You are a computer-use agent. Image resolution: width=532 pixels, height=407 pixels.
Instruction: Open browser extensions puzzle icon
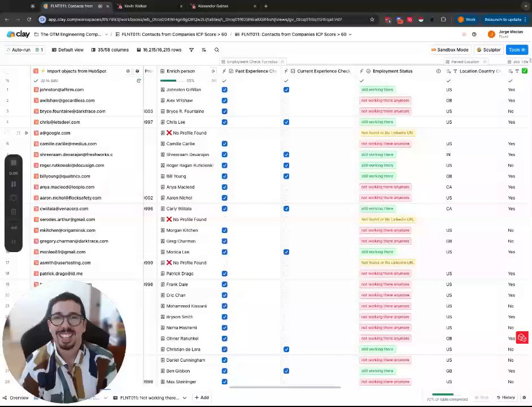(443, 19)
